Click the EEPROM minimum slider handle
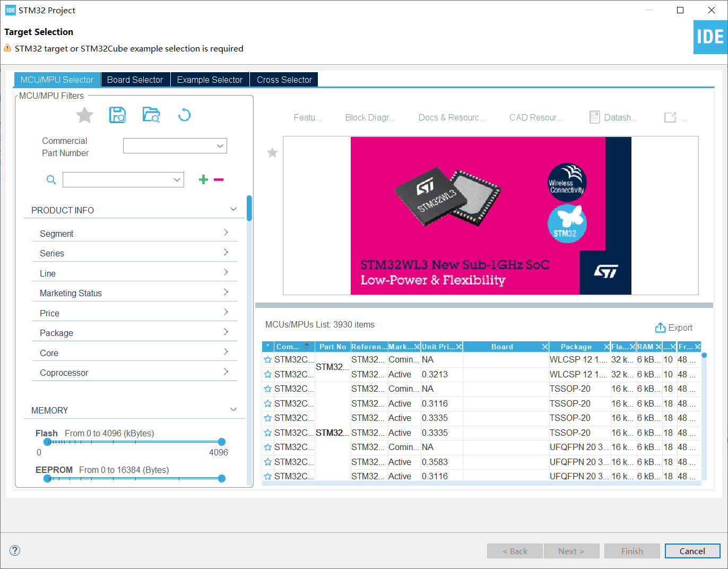Image resolution: width=728 pixels, height=569 pixels. point(48,478)
